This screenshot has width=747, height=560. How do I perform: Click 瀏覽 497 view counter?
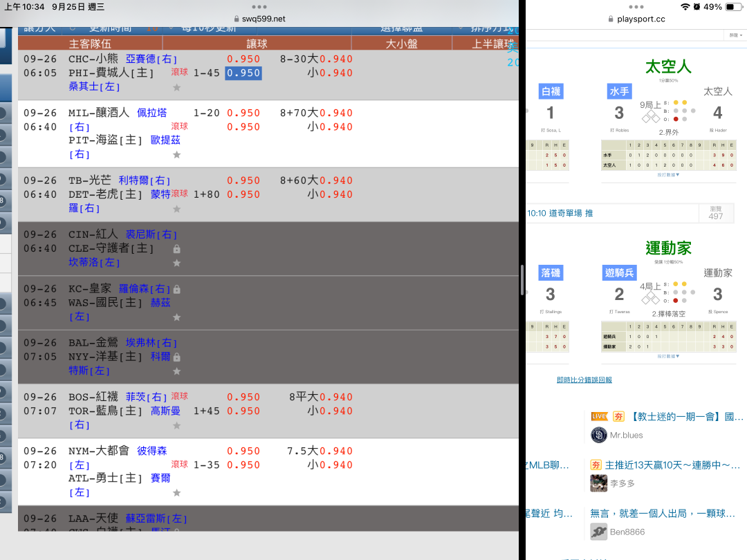716,213
